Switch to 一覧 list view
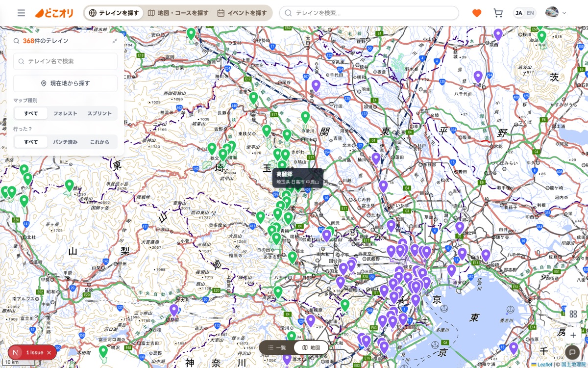The width and height of the screenshot is (588, 368). tap(277, 347)
